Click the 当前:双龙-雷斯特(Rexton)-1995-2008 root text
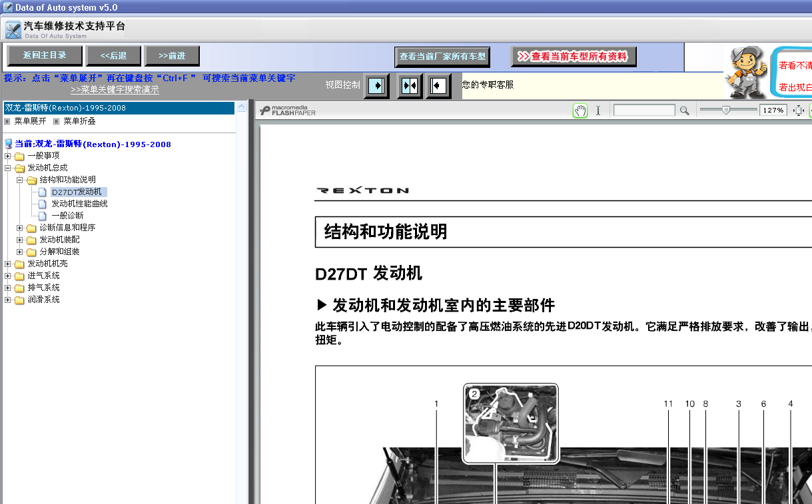The image size is (812, 504). pos(93,144)
